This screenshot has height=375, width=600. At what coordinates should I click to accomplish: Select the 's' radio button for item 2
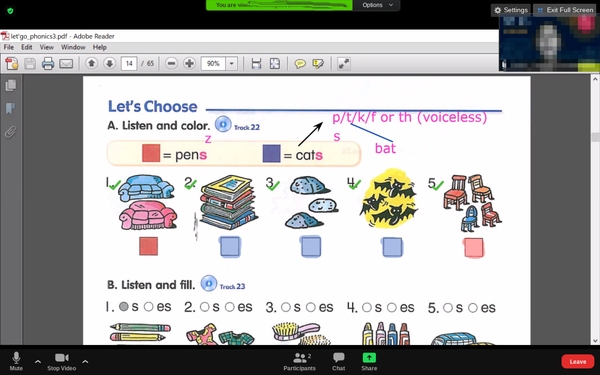pyautogui.click(x=205, y=307)
